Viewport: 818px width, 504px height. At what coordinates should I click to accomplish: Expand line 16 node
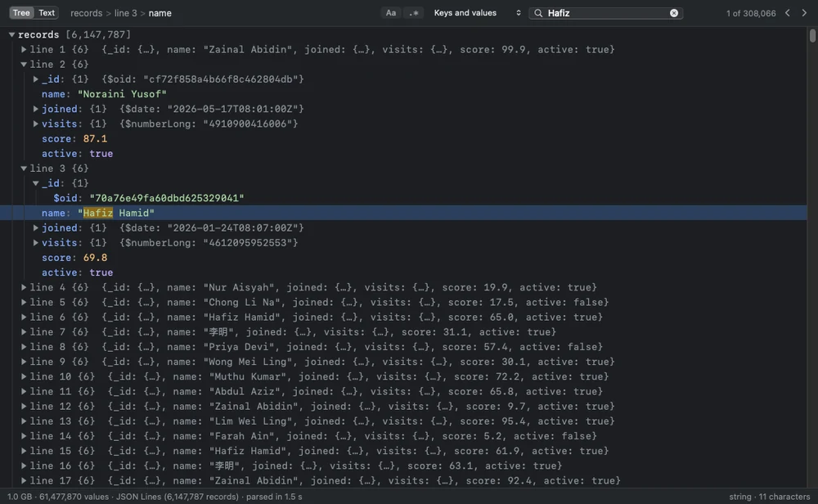pyautogui.click(x=24, y=466)
